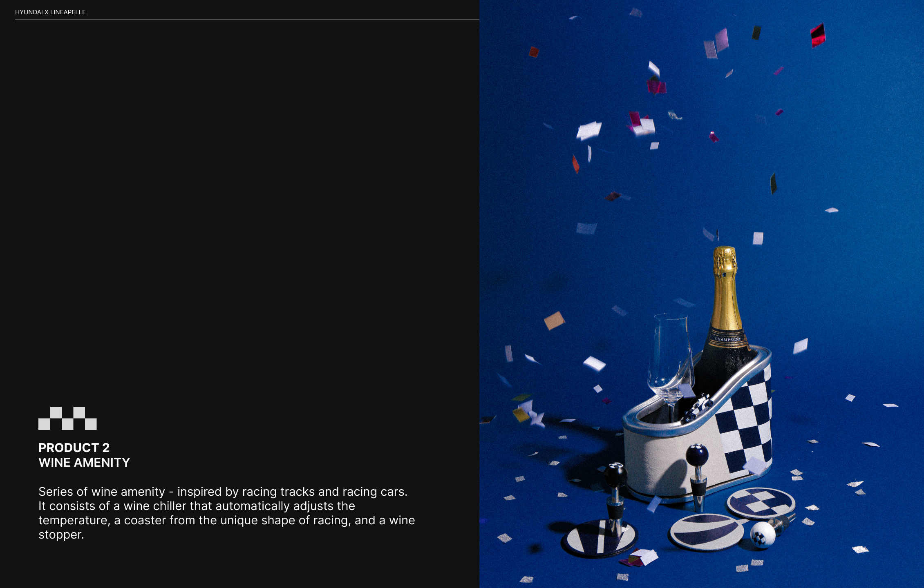Click the coaster with checkered pattern
Image resolution: width=924 pixels, height=588 pixels.
761,503
